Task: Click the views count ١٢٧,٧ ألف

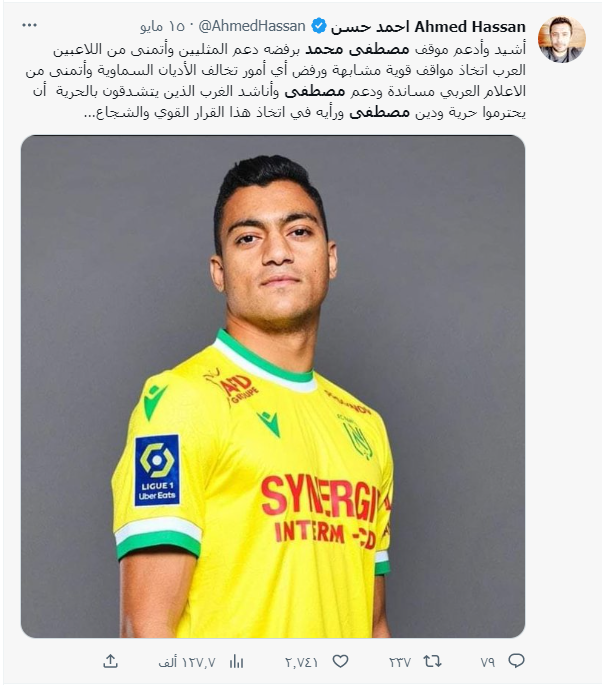Action: tap(187, 662)
